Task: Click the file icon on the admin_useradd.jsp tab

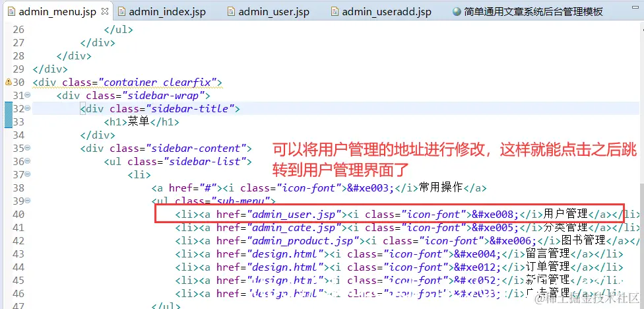Action: pos(335,11)
